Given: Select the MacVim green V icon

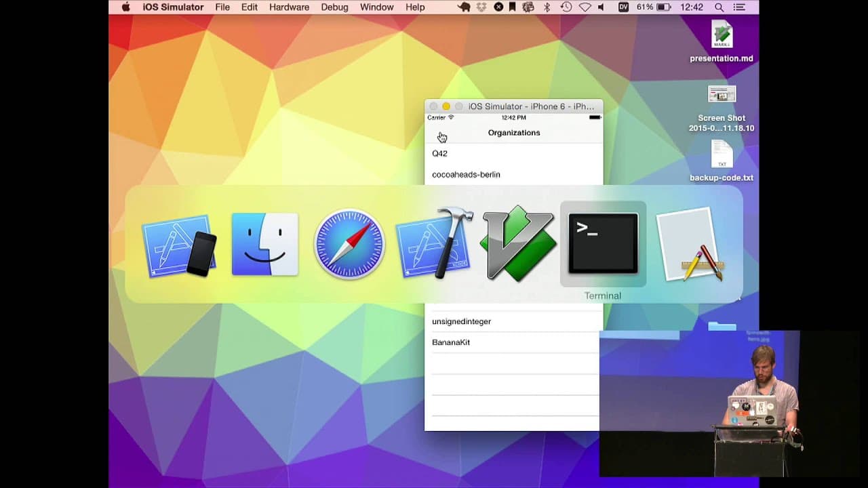Looking at the screenshot, I should coord(518,244).
